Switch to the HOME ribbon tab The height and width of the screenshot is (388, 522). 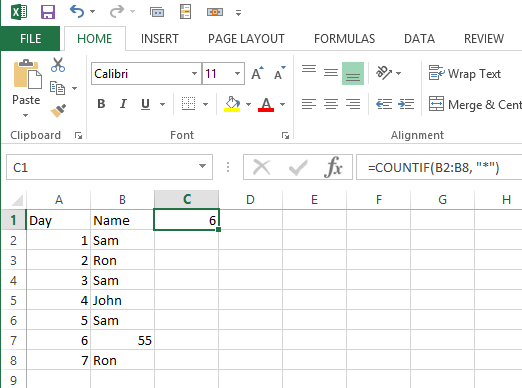click(95, 39)
